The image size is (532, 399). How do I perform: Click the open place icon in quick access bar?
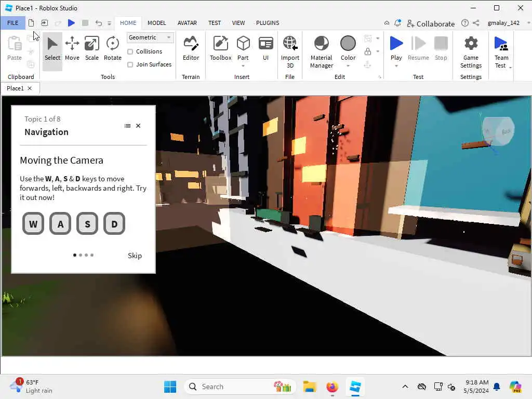coord(45,23)
